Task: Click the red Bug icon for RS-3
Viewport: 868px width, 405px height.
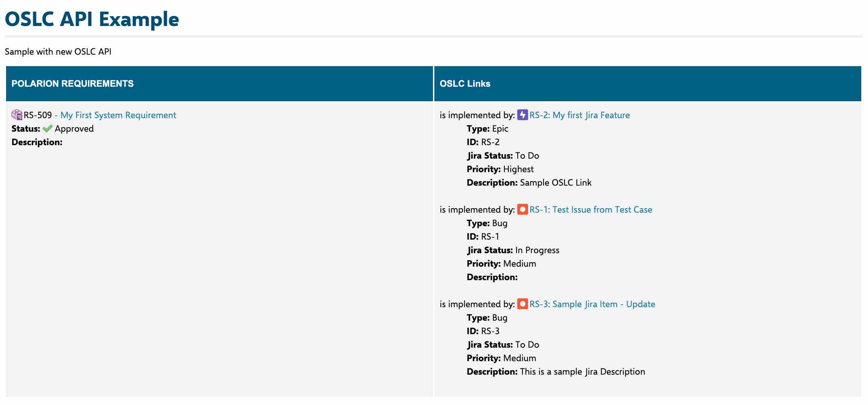Action: [522, 304]
